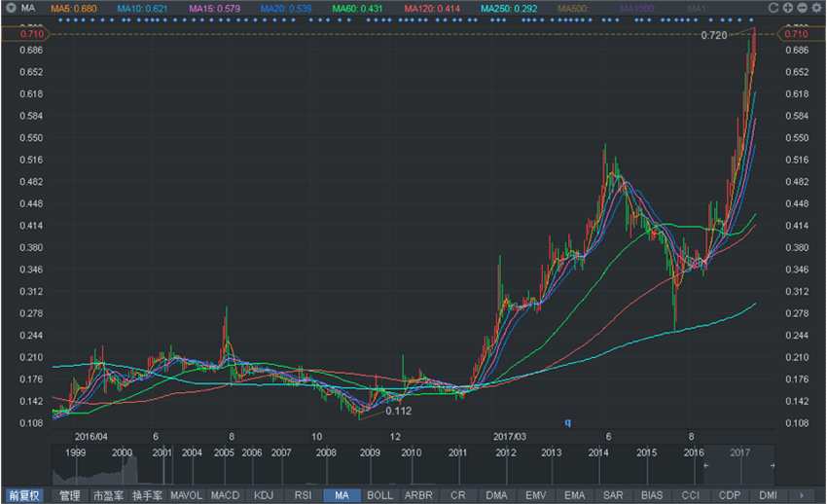Click right 0.710 current price tag

(801, 34)
